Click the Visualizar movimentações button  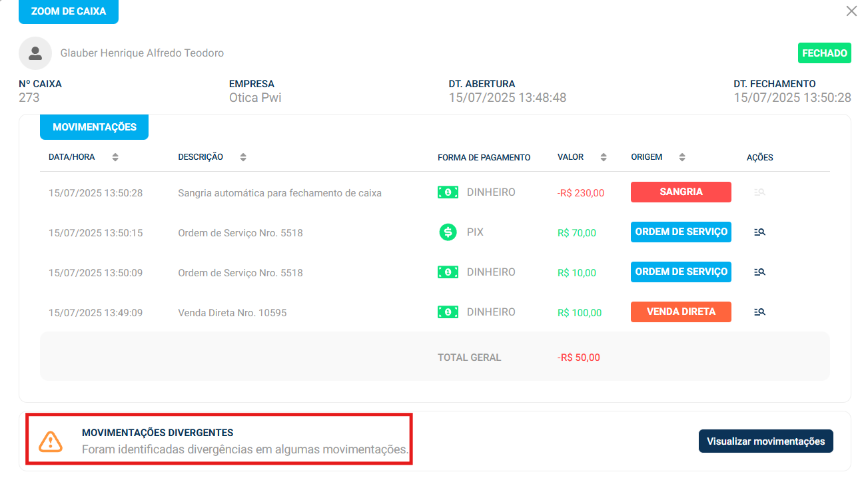coord(765,441)
